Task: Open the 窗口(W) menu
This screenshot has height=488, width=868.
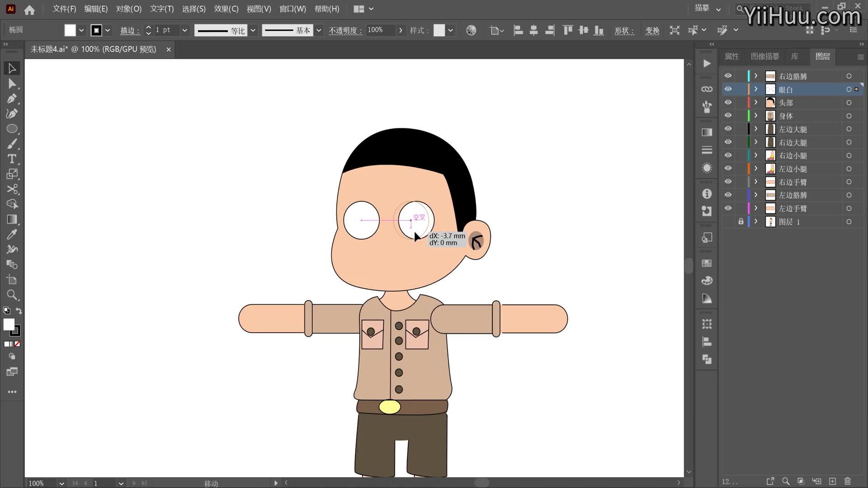Action: pos(292,9)
